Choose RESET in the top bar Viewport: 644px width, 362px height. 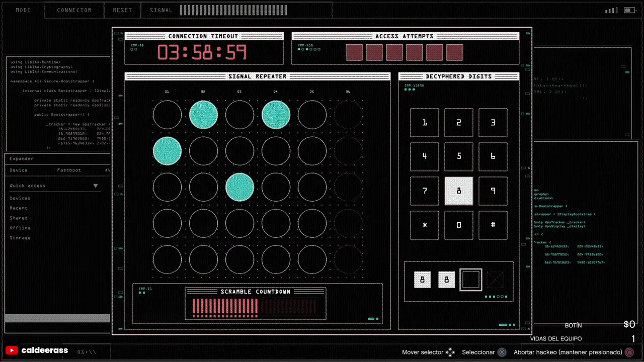(x=122, y=10)
